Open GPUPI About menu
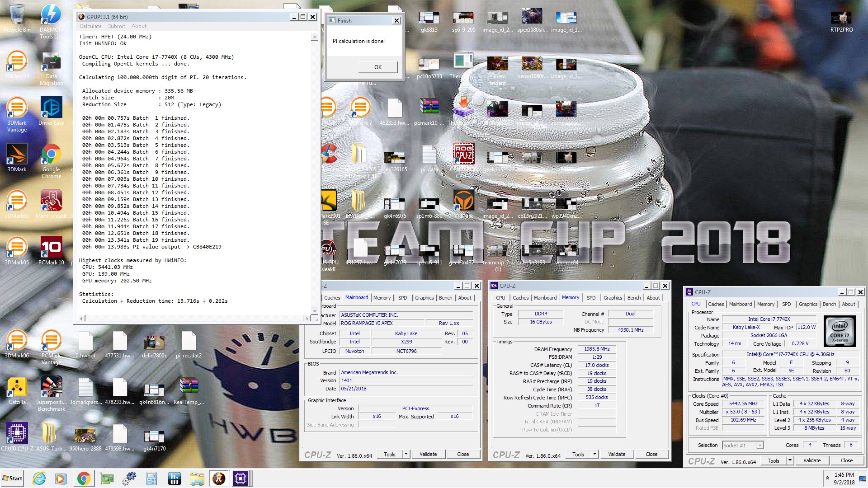Screen dimensions: 868x488 (x=139, y=26)
